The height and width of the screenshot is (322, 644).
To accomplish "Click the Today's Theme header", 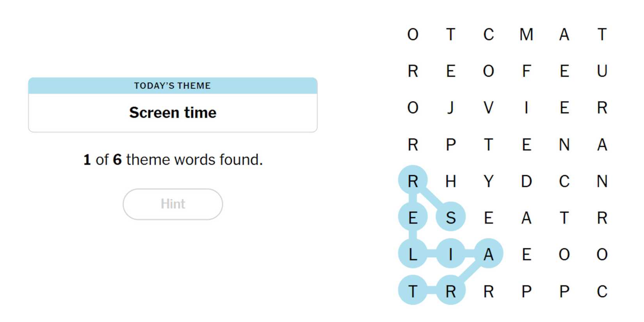I will (x=173, y=86).
